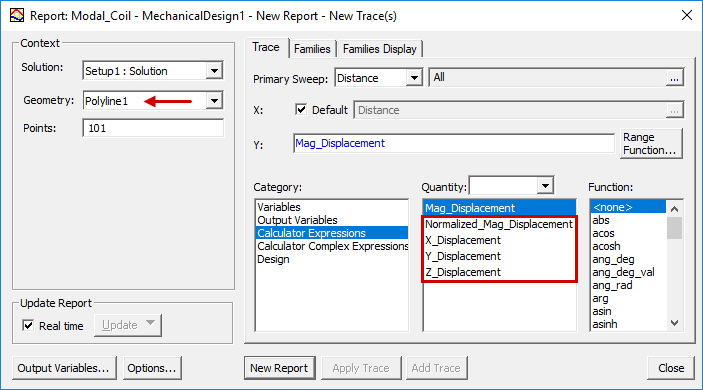Click the Function list scroll up arrow

click(674, 208)
